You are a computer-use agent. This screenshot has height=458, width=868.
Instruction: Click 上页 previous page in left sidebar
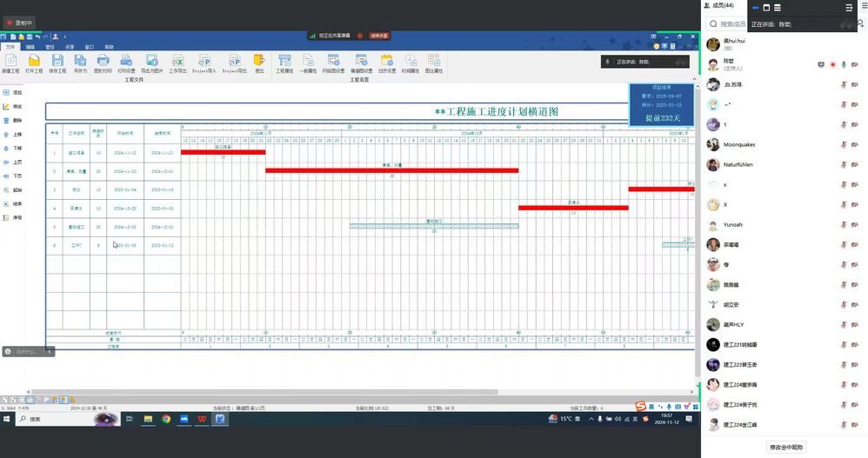(13, 162)
